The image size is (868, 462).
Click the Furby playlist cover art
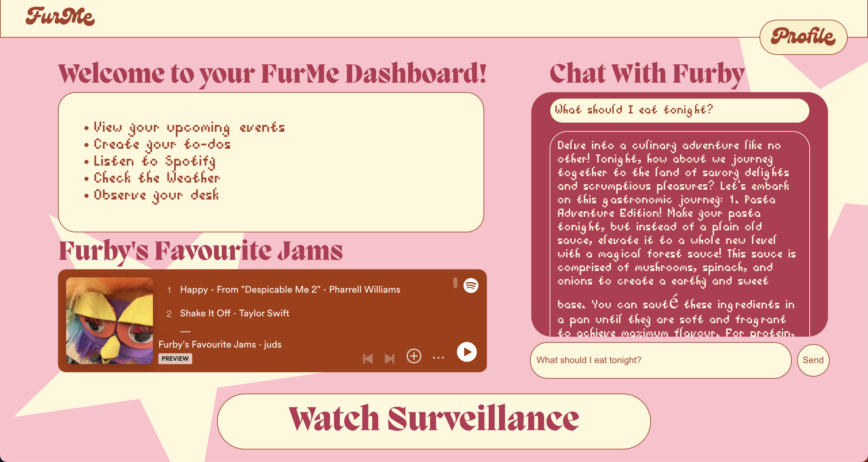(110, 320)
